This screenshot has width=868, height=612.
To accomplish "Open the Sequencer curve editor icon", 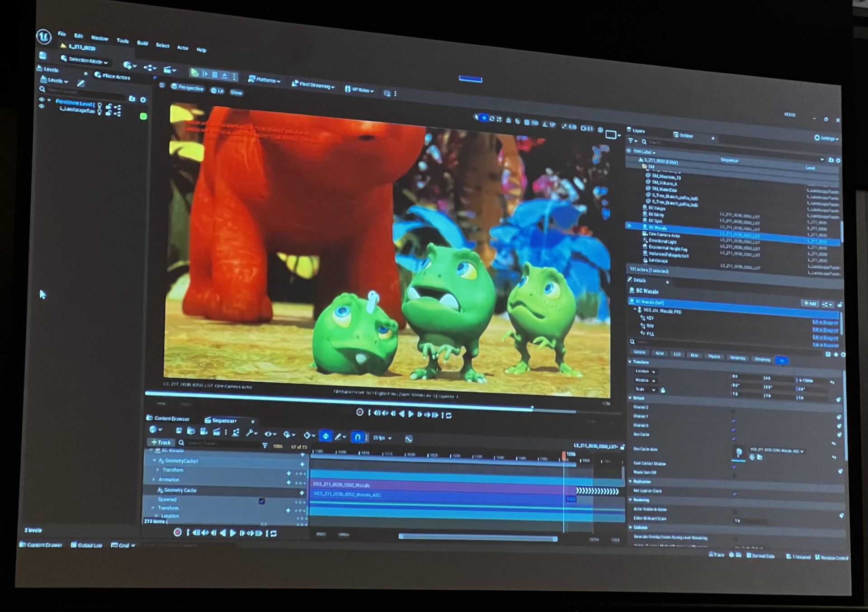I will [x=409, y=439].
